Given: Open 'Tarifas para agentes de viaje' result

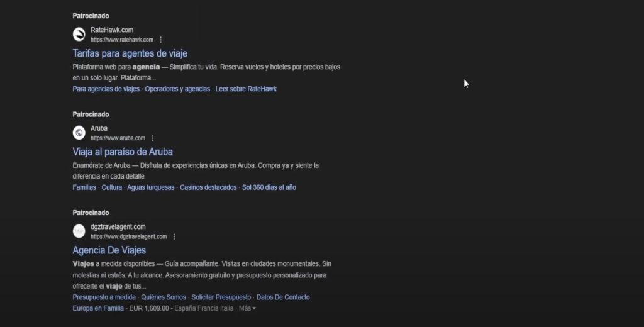Looking at the screenshot, I should pyautogui.click(x=130, y=53).
